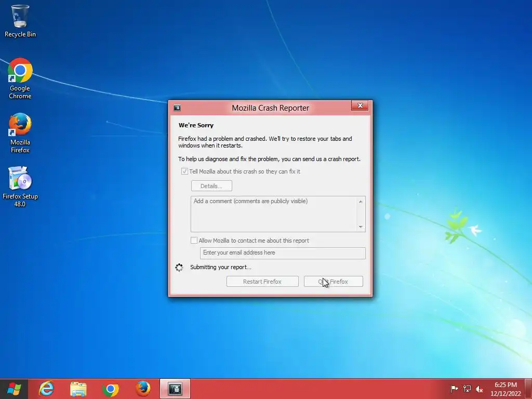The height and width of the screenshot is (399, 532).
Task: Open File Explorer from the taskbar
Action: click(78, 389)
